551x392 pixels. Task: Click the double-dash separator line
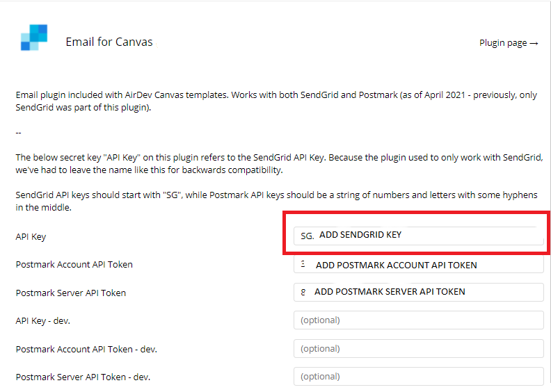pyautogui.click(x=19, y=133)
